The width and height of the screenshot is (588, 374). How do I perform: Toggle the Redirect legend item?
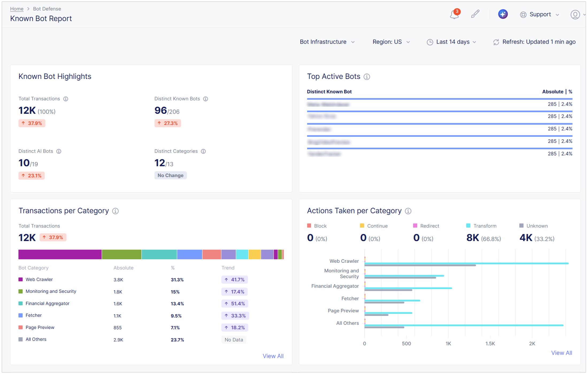pyautogui.click(x=426, y=226)
